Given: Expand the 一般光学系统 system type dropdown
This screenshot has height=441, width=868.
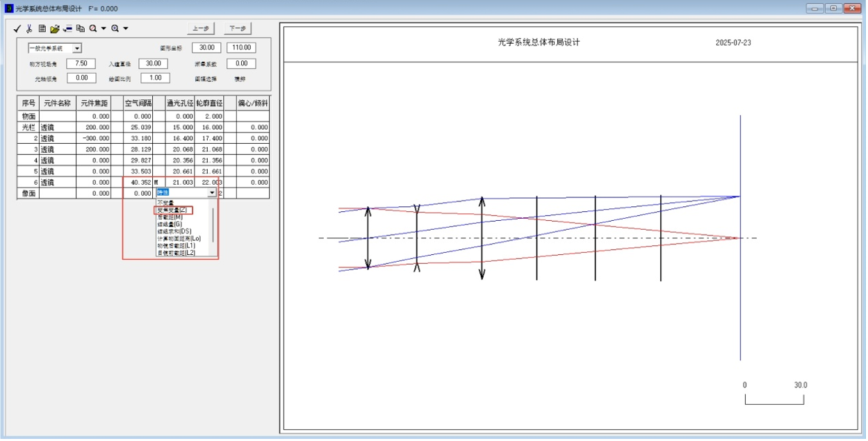Looking at the screenshot, I should pyautogui.click(x=77, y=48).
